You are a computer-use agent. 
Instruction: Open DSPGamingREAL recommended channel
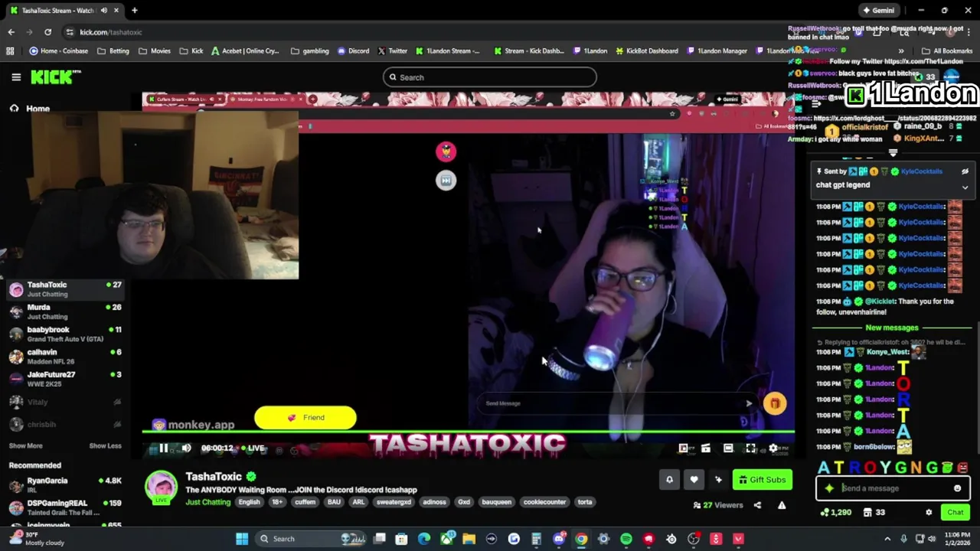coord(64,507)
